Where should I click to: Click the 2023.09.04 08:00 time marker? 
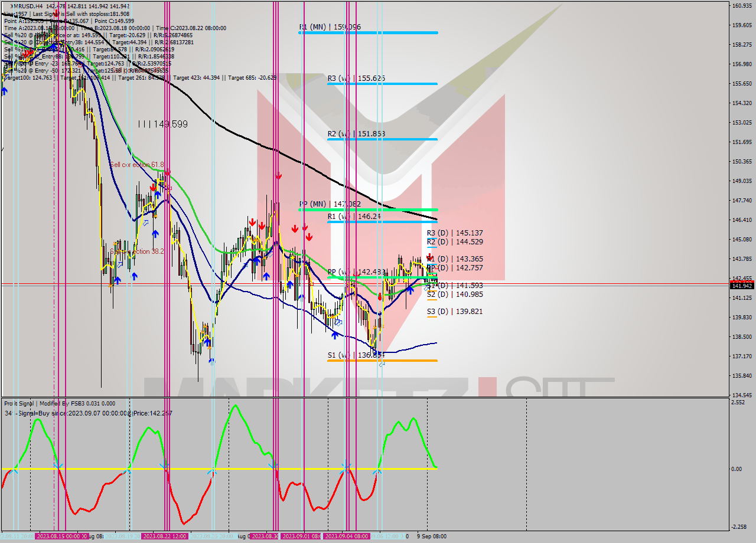[x=347, y=537]
